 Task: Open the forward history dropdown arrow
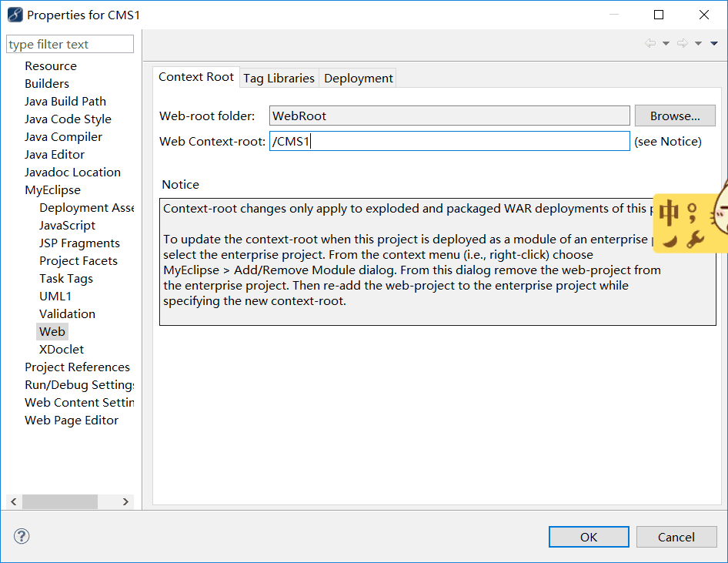698,43
